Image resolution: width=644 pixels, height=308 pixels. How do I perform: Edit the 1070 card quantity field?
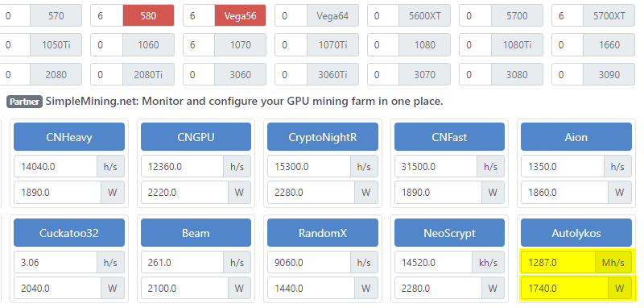(x=199, y=45)
